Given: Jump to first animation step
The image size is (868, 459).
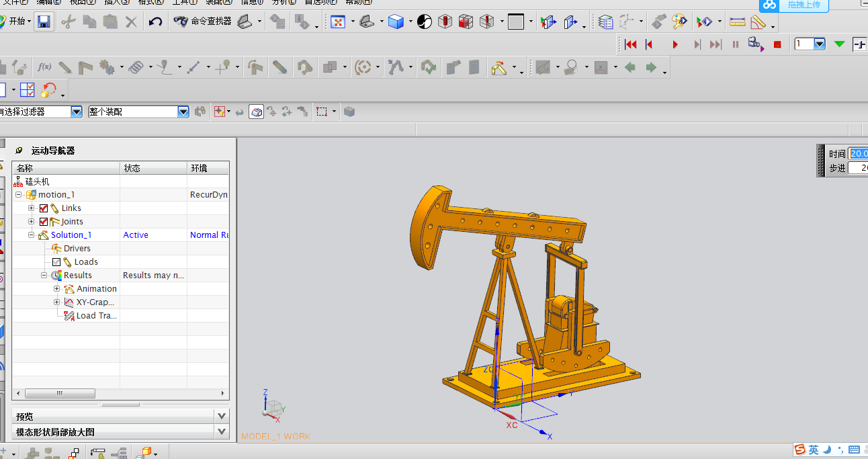Looking at the screenshot, I should [631, 44].
